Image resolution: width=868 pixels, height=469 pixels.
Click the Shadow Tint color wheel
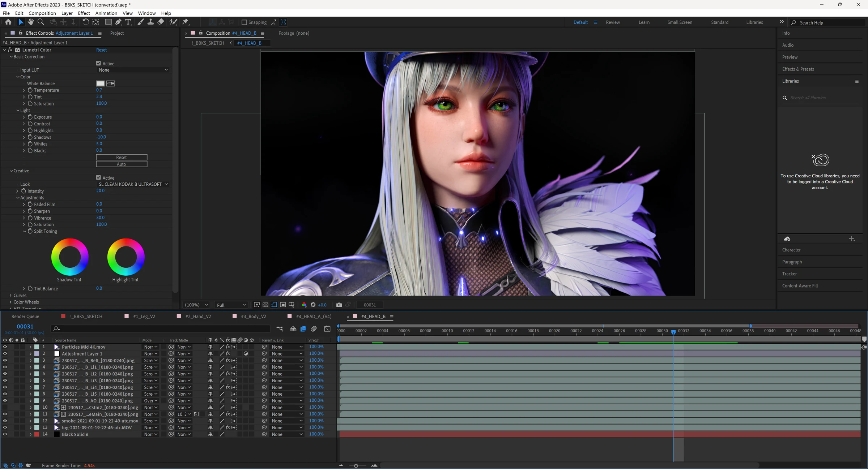pos(70,257)
